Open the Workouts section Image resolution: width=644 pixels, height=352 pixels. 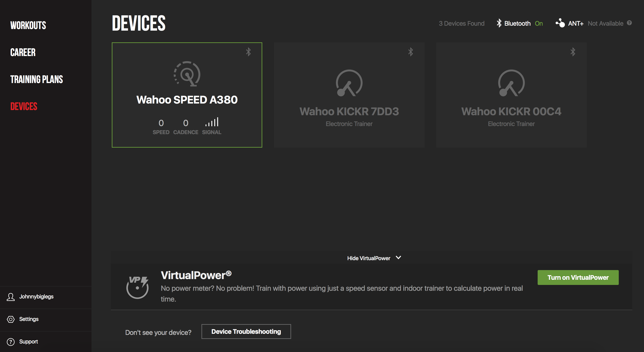28,25
